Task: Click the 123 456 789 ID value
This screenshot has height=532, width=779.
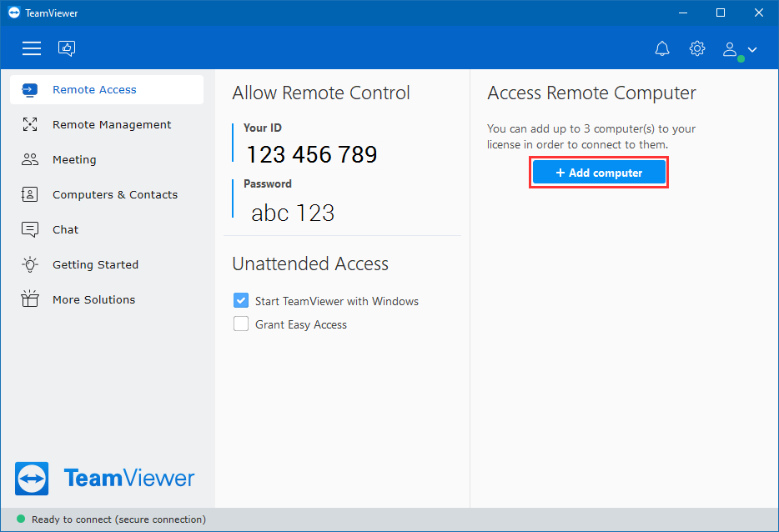Action: [x=312, y=154]
